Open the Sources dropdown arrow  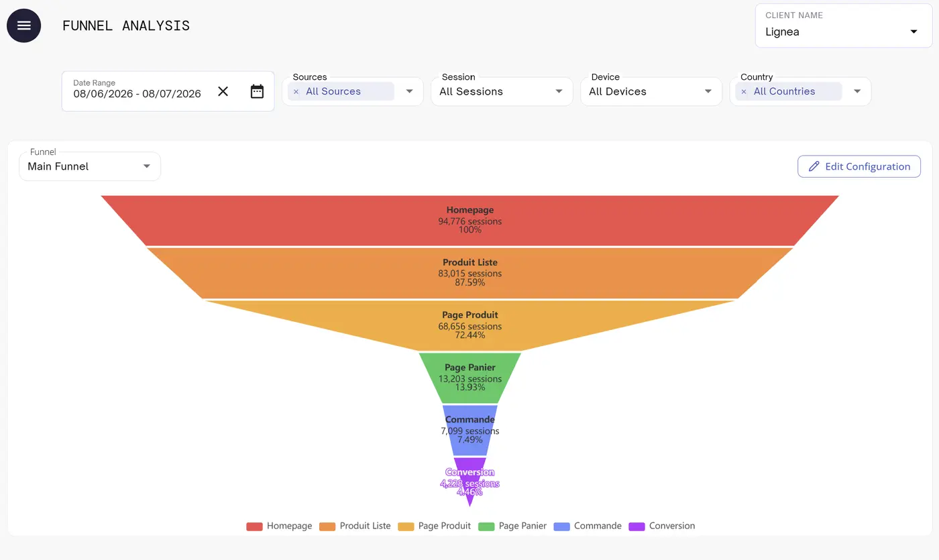pyautogui.click(x=409, y=91)
